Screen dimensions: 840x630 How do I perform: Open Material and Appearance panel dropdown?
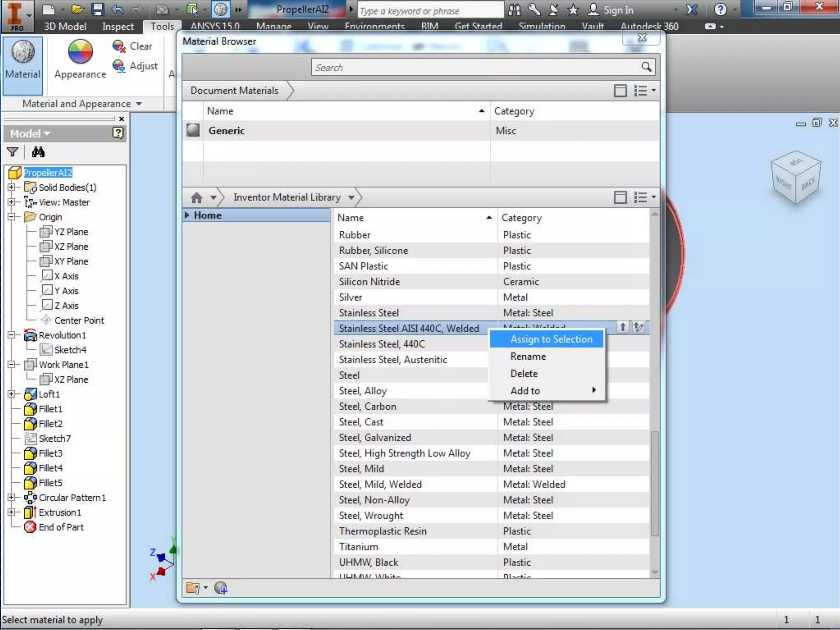pos(139,104)
